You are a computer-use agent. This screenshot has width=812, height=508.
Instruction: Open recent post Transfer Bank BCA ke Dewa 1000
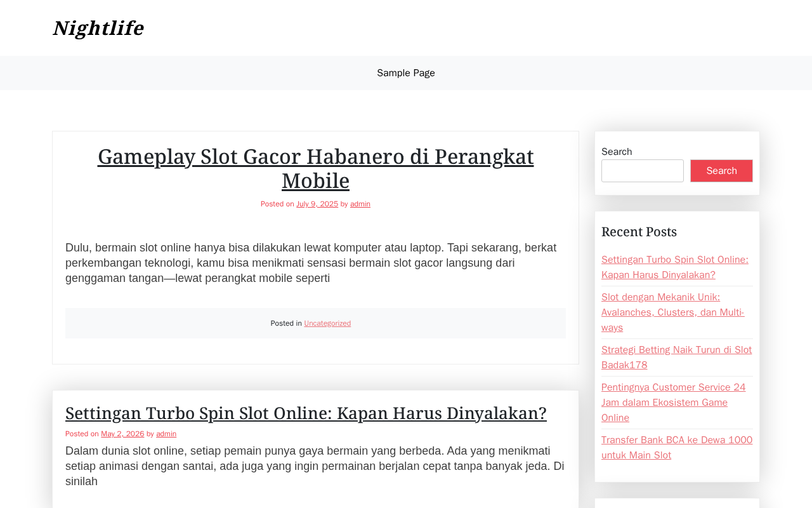(677, 448)
